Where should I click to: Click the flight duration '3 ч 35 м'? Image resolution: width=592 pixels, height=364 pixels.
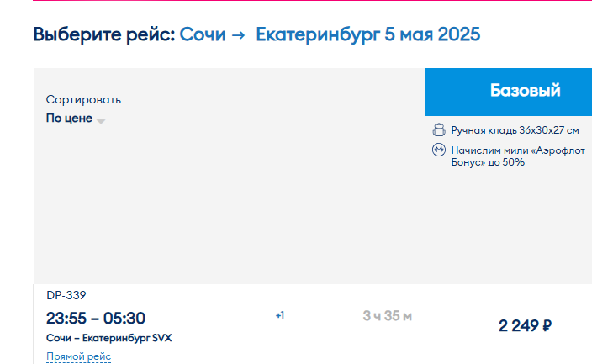point(388,316)
